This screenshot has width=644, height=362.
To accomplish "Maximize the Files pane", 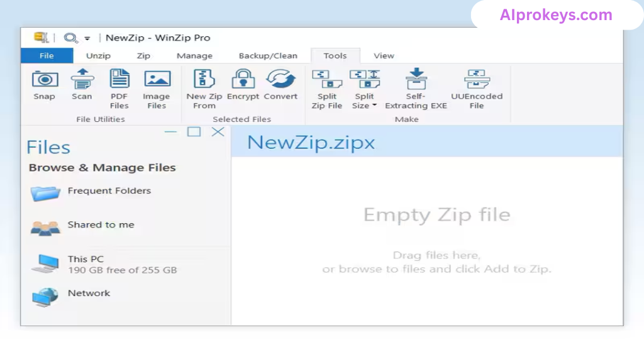I will 194,132.
